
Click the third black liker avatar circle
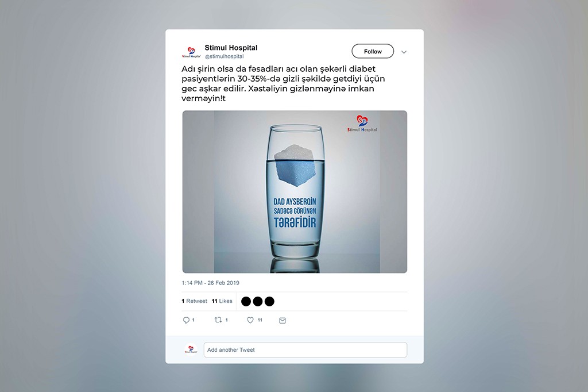click(x=269, y=302)
